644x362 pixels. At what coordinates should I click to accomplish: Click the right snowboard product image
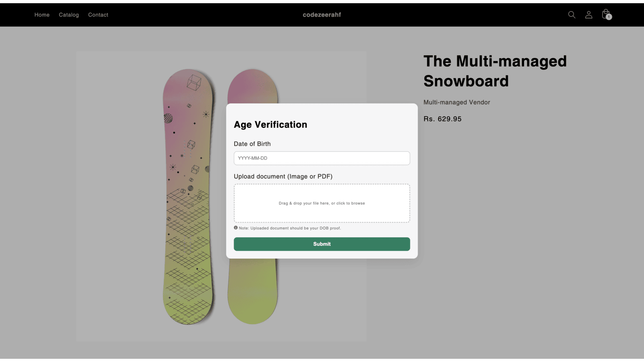pyautogui.click(x=253, y=290)
